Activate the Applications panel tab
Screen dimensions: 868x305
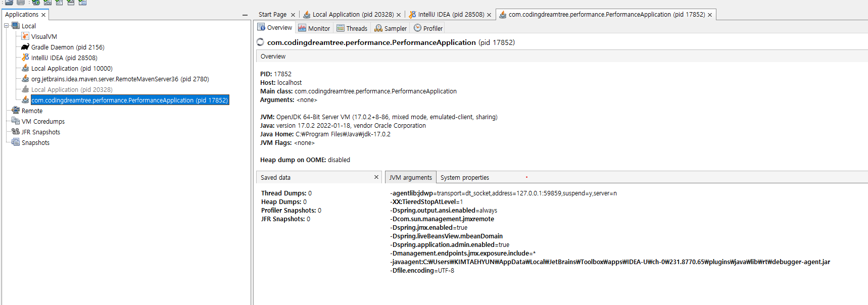[22, 15]
